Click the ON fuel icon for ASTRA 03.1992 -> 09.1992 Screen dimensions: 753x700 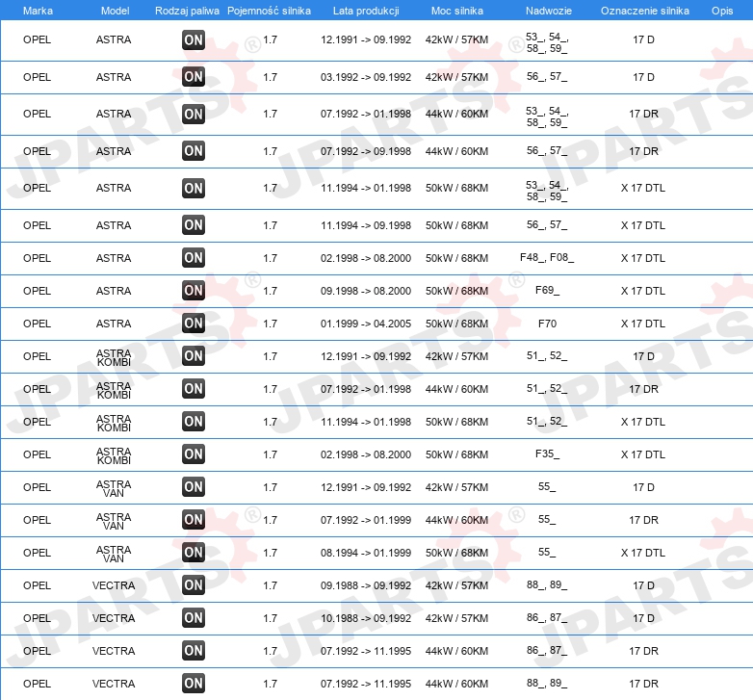click(194, 77)
